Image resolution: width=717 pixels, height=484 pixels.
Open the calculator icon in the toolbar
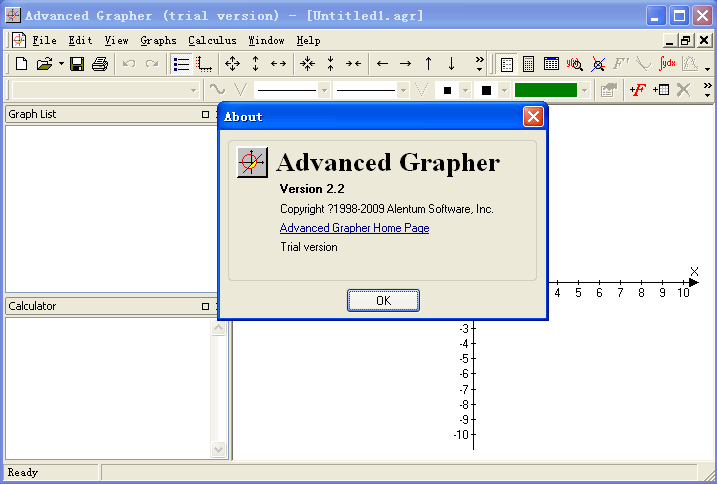pyautogui.click(x=529, y=64)
